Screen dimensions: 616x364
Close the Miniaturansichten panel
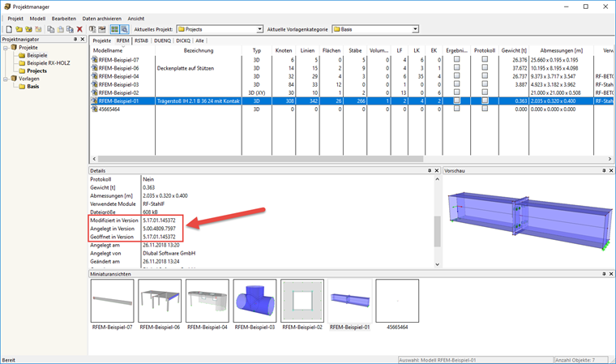tap(611, 274)
